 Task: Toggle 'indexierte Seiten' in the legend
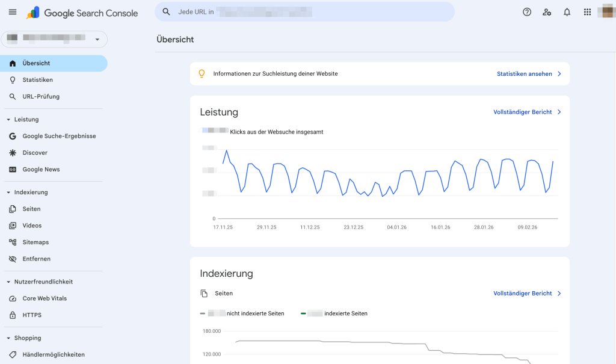click(x=334, y=313)
